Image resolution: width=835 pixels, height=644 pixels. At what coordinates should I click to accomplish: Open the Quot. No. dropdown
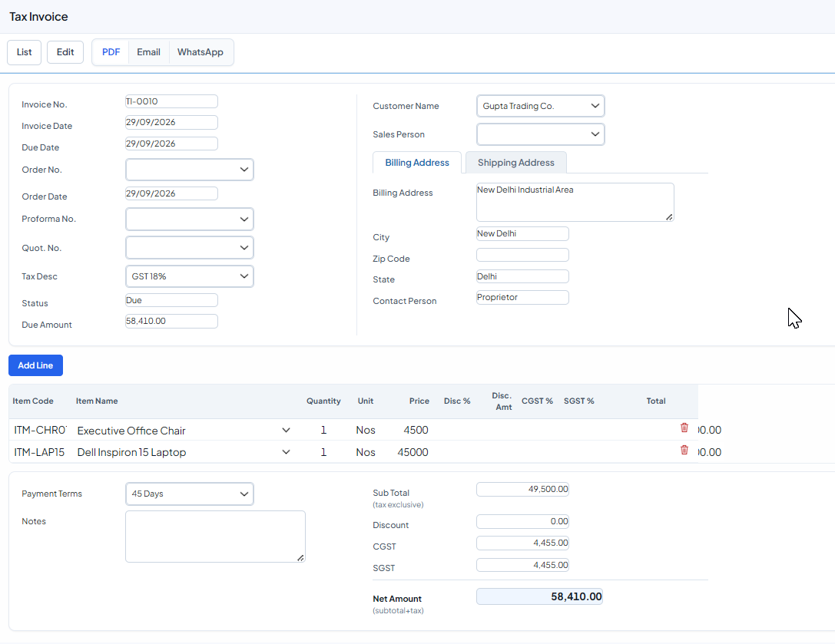point(190,247)
